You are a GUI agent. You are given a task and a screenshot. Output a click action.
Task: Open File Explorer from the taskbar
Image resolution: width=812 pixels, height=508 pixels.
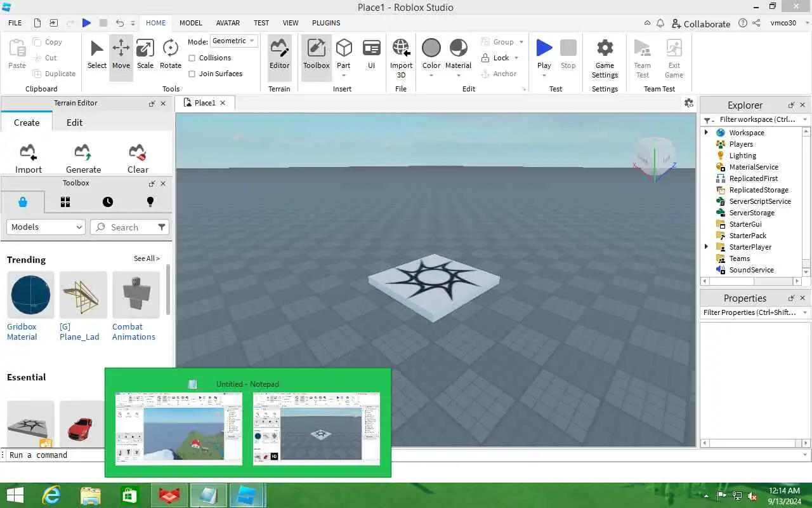click(x=91, y=495)
